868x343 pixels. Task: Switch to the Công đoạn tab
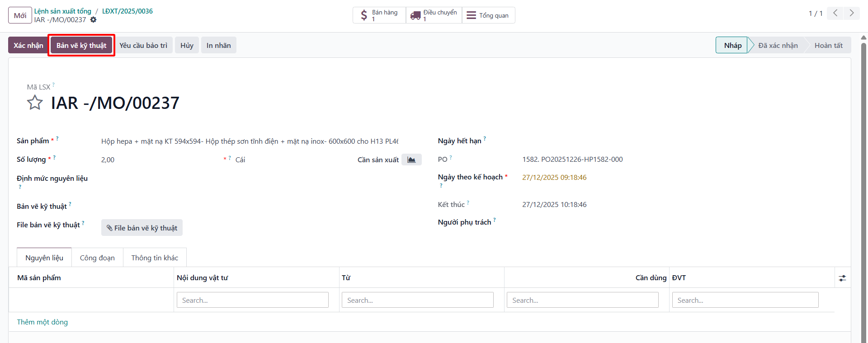pos(97,258)
